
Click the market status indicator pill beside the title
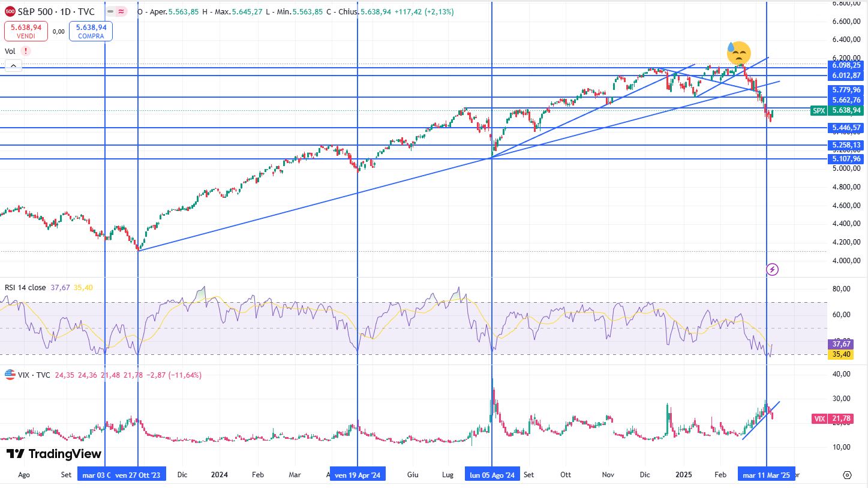116,11
